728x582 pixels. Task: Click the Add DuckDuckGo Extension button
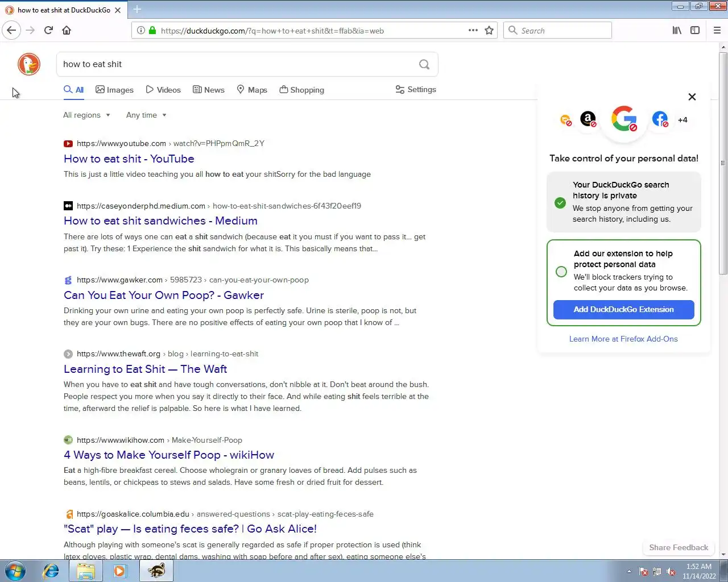tap(624, 310)
